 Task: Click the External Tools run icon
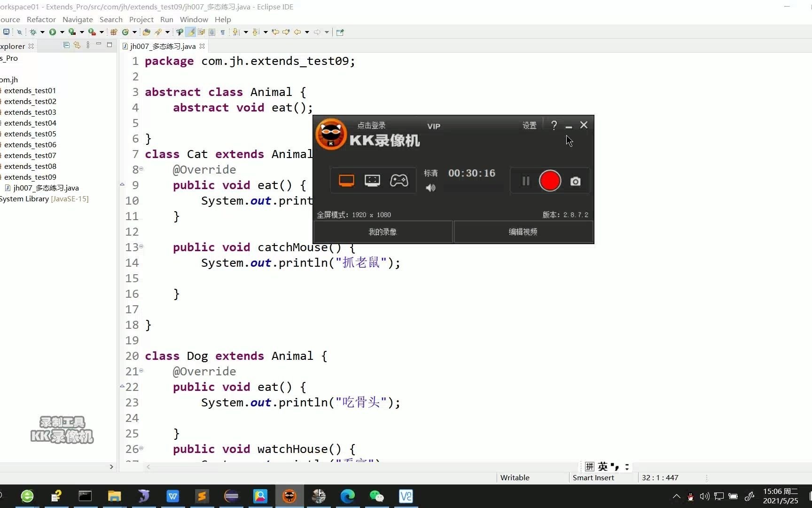click(x=92, y=32)
